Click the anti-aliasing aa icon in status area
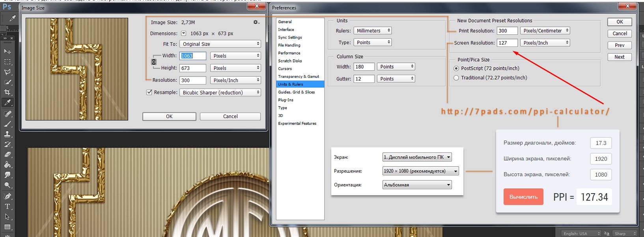Viewport: 644px width, 237px height. pyautogui.click(x=607, y=233)
